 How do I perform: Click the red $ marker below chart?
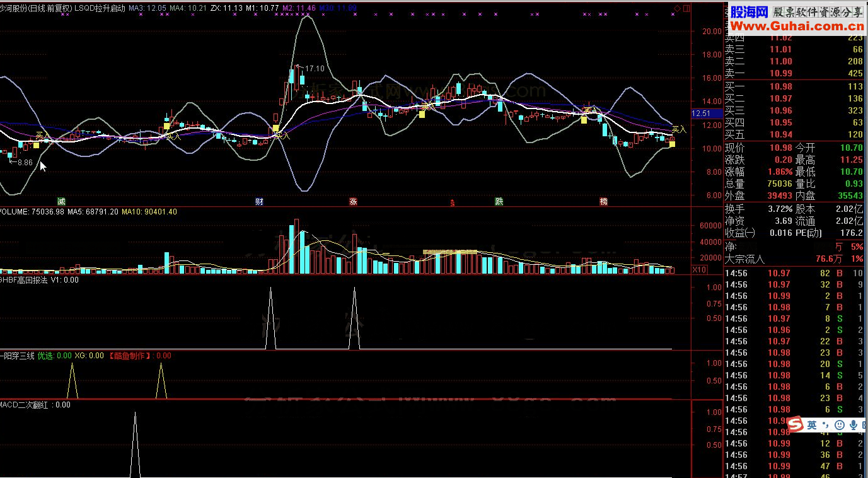451,202
